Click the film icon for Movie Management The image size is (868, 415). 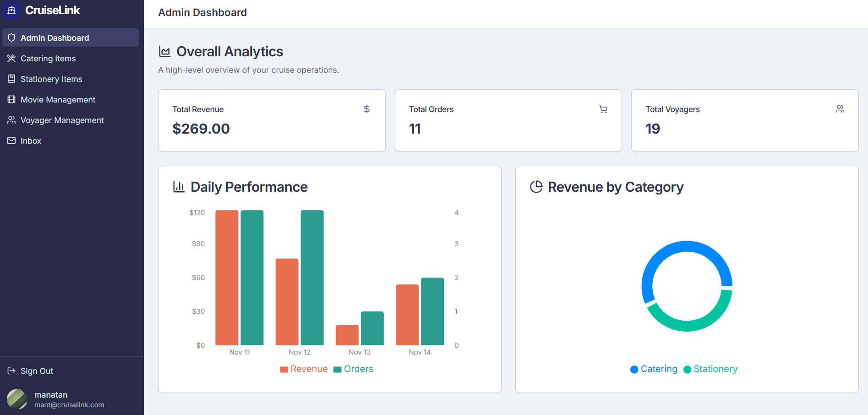tap(11, 99)
